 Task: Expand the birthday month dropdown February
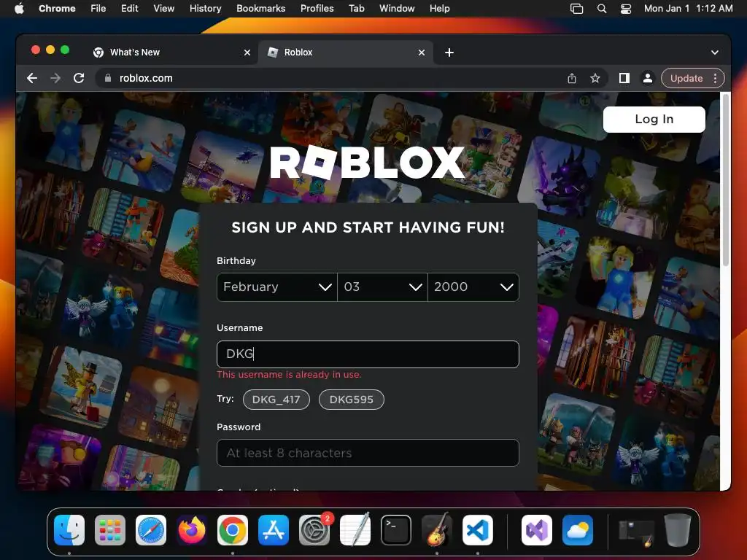point(276,287)
